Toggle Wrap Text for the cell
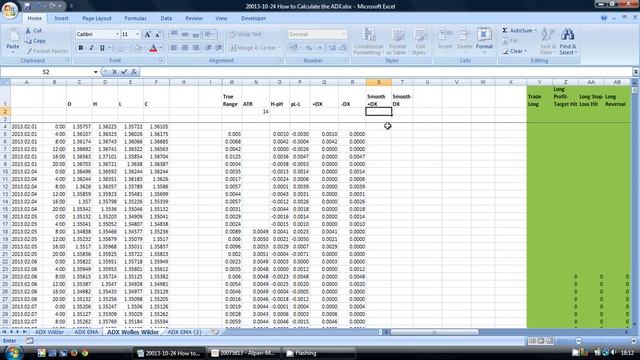640x360 pixels. point(245,34)
